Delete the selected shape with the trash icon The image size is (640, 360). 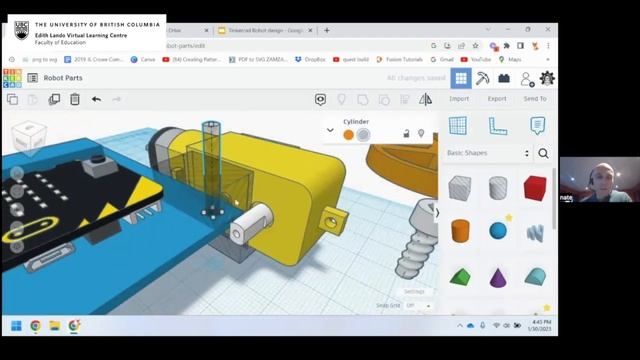point(75,99)
